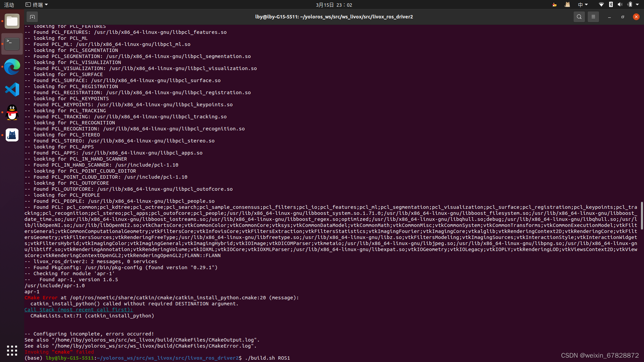Launch Microsoft Edge from dock
This screenshot has height=362, width=644.
12,67
